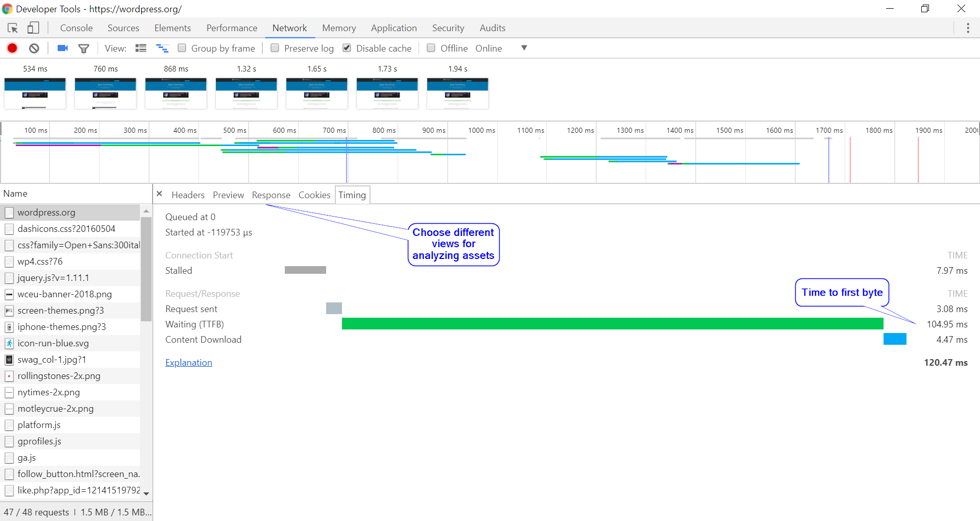
Task: Toggle capture screenshots camera icon
Action: [x=63, y=48]
